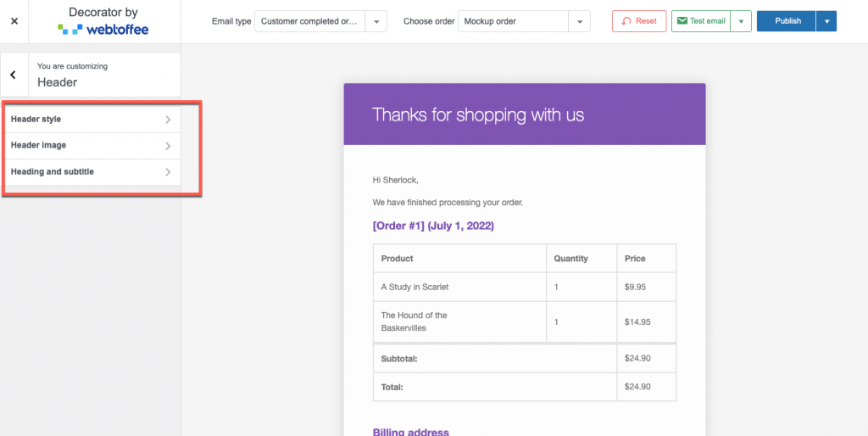Click the Reset undo arrow icon
This screenshot has width=868, height=436.
pyautogui.click(x=626, y=21)
